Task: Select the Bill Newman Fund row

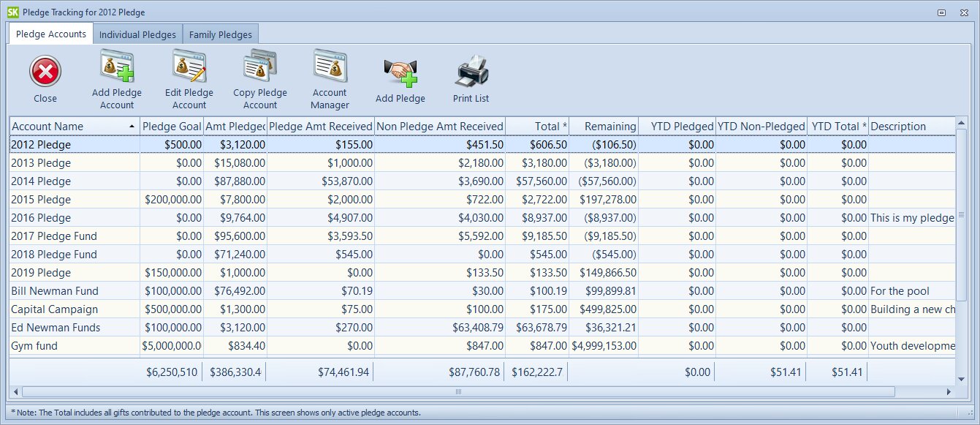Action: (482, 291)
